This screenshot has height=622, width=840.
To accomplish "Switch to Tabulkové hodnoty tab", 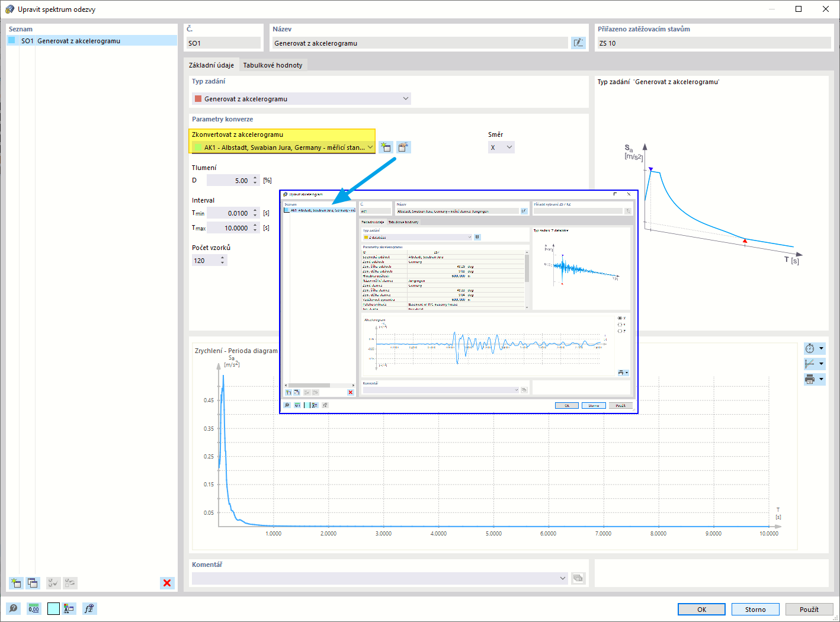I will tap(272, 65).
